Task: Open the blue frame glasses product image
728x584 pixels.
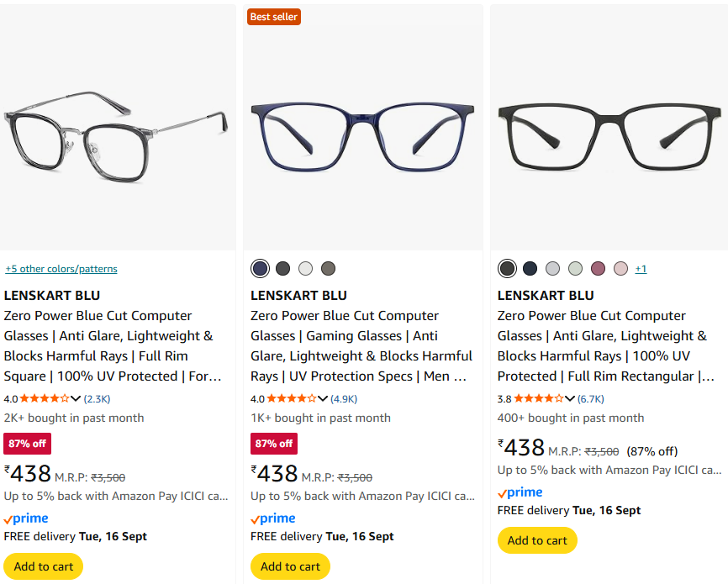Action: pos(363,128)
